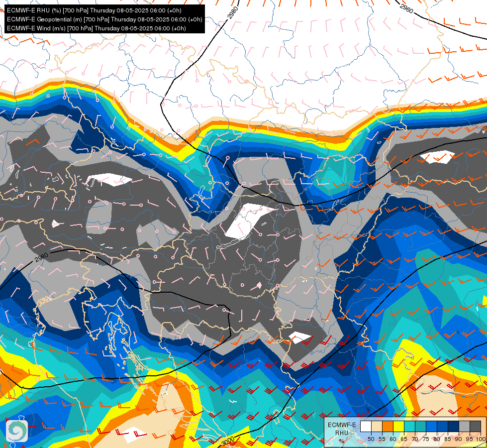Click the ECMWF-E Wind (m/s) title line

click(97, 28)
